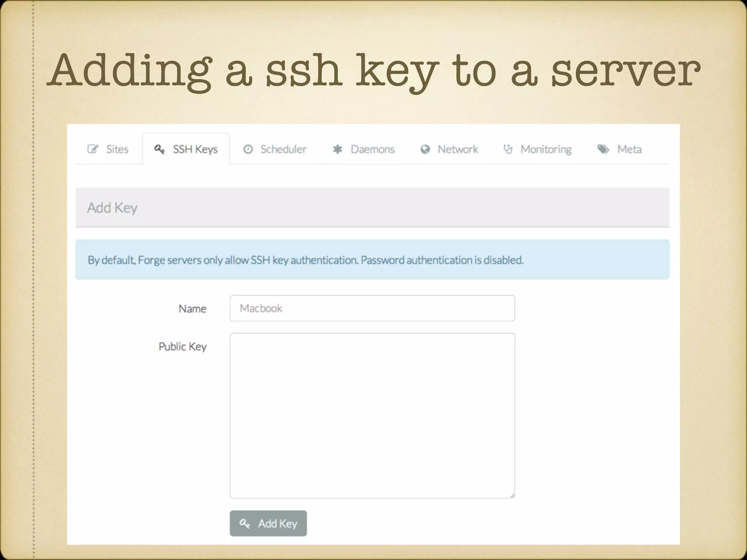Screen dimensions: 747x560
Task: Click the 'Name' field label
Action: pyautogui.click(x=192, y=309)
